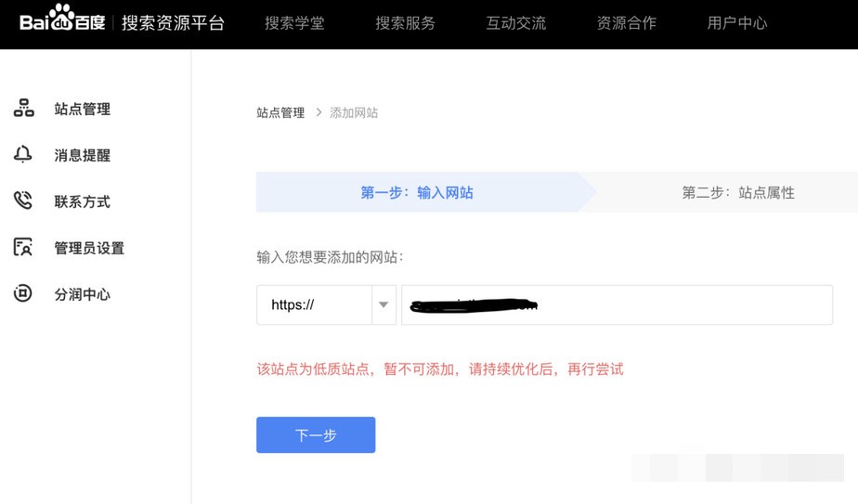Click 站点管理 breadcrumb link

coord(280,112)
